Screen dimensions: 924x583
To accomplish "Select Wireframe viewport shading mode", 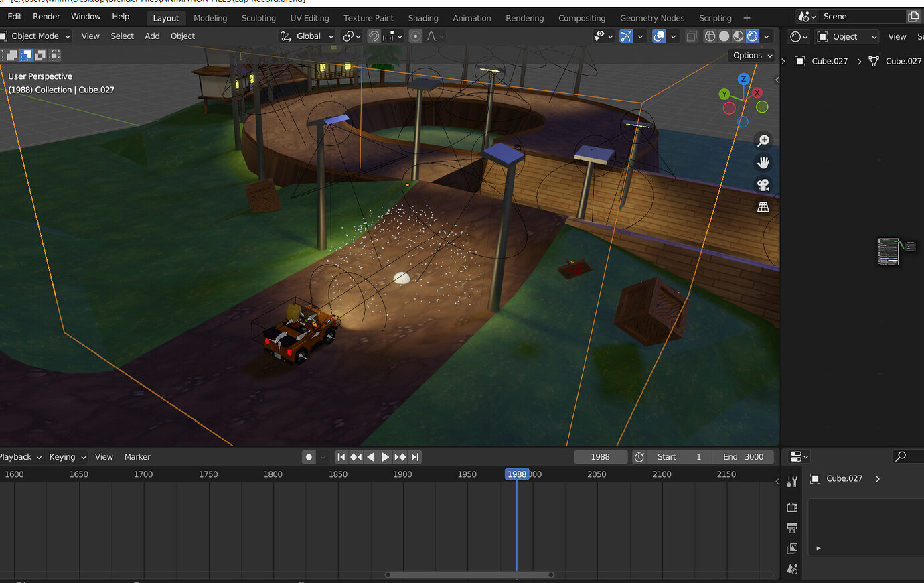I will tap(710, 36).
